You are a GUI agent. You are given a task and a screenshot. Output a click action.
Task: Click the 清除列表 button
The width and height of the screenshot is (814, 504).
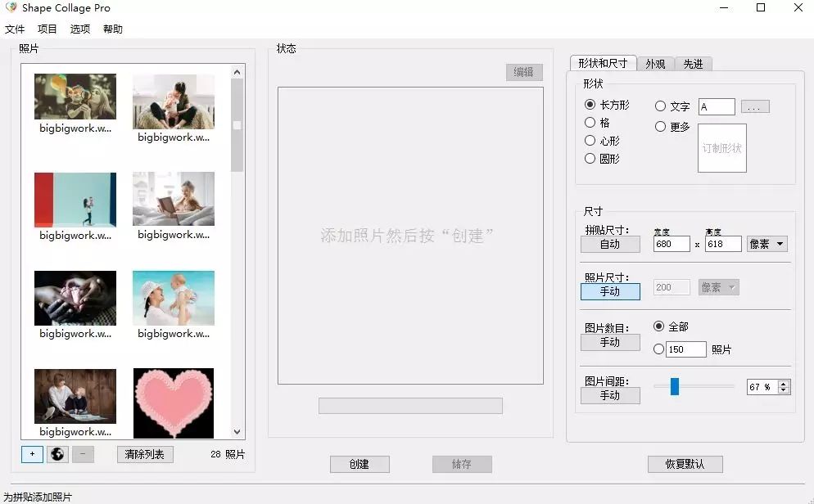point(145,455)
